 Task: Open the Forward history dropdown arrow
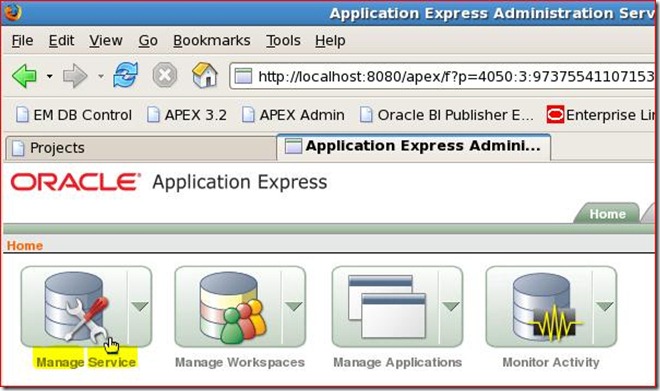(x=101, y=77)
